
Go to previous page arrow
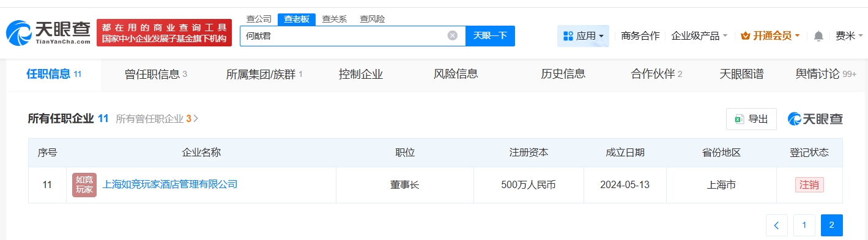point(777,225)
